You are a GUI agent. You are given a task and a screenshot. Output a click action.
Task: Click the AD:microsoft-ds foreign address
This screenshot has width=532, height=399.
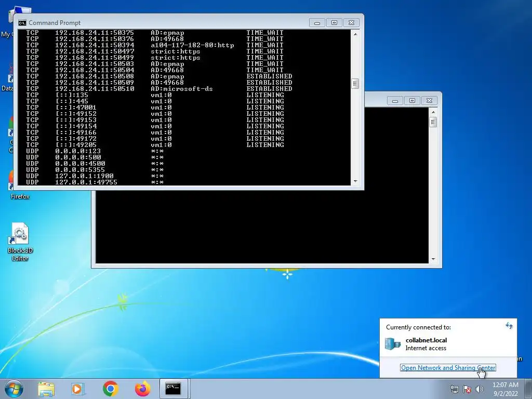tap(182, 88)
